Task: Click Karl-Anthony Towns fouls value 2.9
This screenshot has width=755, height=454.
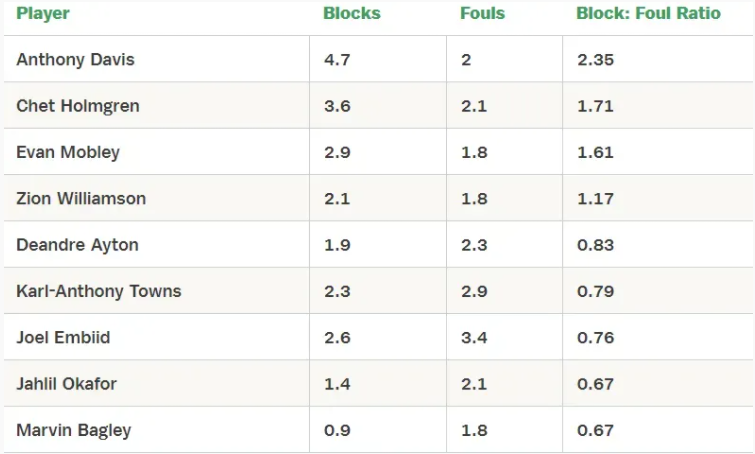Action: pos(474,291)
